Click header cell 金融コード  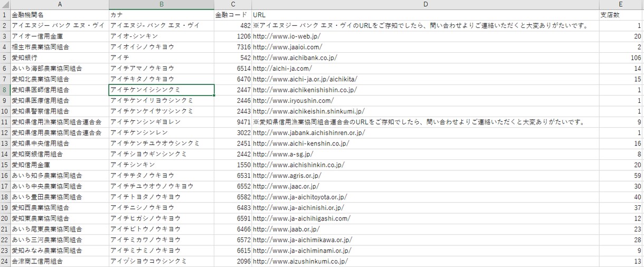click(x=233, y=15)
